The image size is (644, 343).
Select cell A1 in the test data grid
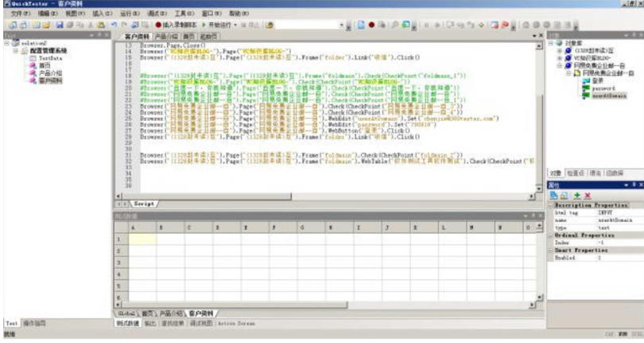click(x=143, y=239)
